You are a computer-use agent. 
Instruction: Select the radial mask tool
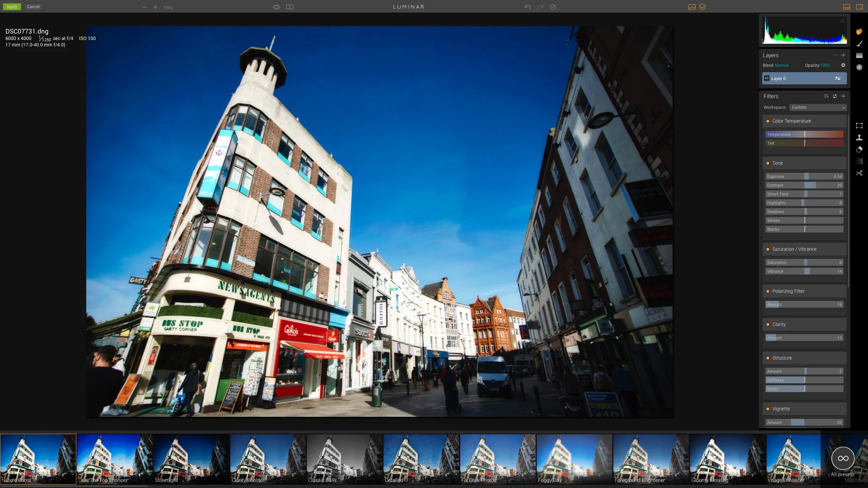pos(859,67)
